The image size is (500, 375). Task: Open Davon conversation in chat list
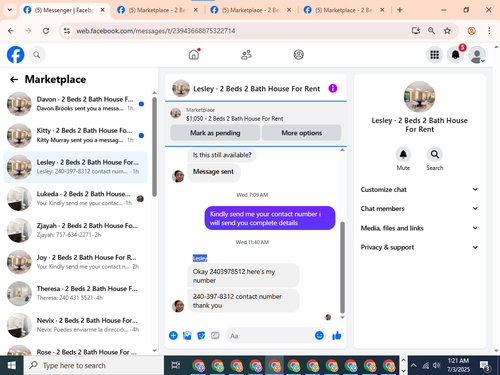click(x=75, y=104)
